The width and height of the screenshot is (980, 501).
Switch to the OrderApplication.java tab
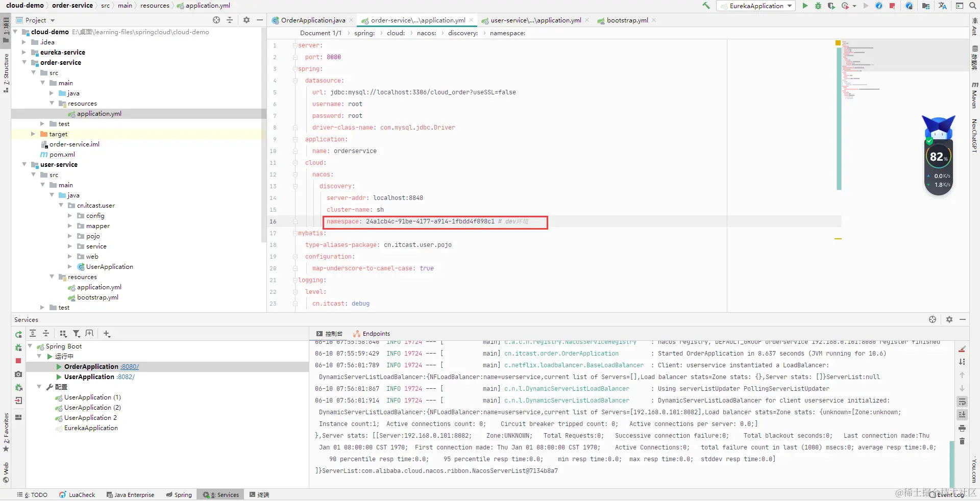click(x=312, y=20)
